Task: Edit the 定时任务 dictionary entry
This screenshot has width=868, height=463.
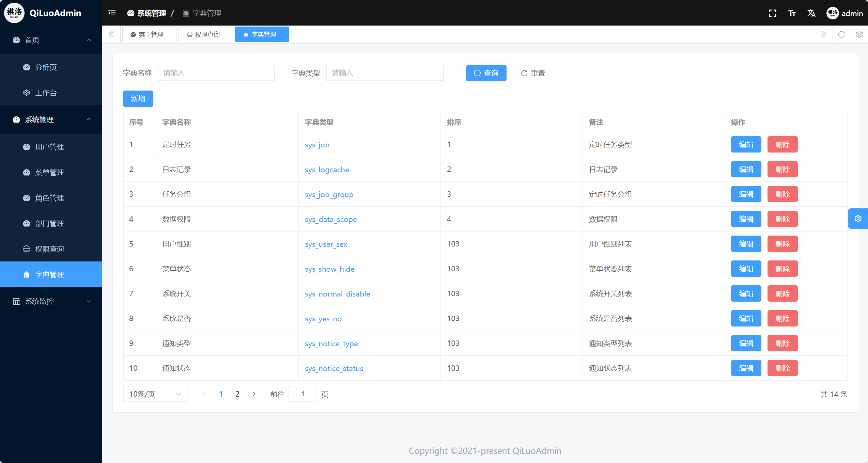Action: pyautogui.click(x=746, y=144)
